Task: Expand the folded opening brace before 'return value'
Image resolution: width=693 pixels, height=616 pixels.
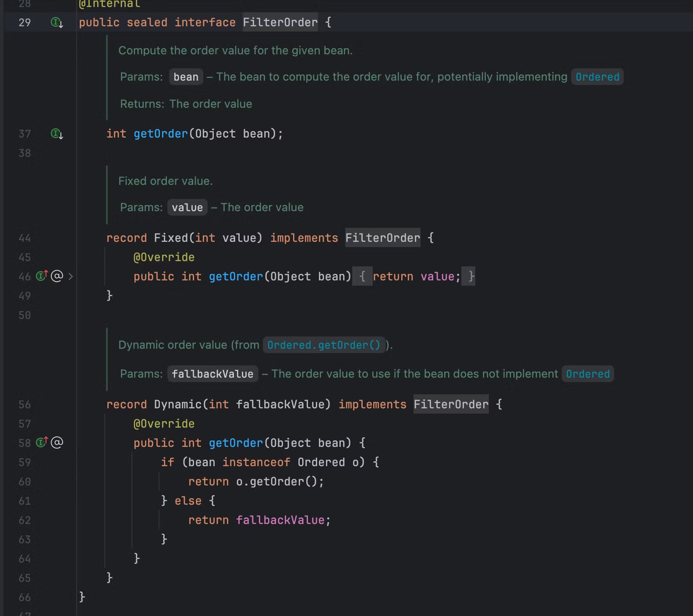Action: (362, 276)
